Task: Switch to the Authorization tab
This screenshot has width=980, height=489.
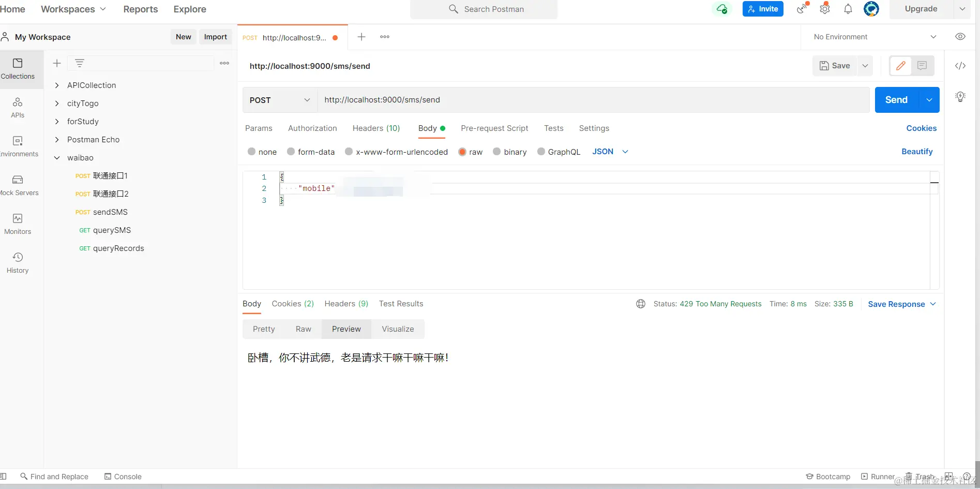Action: (x=312, y=128)
